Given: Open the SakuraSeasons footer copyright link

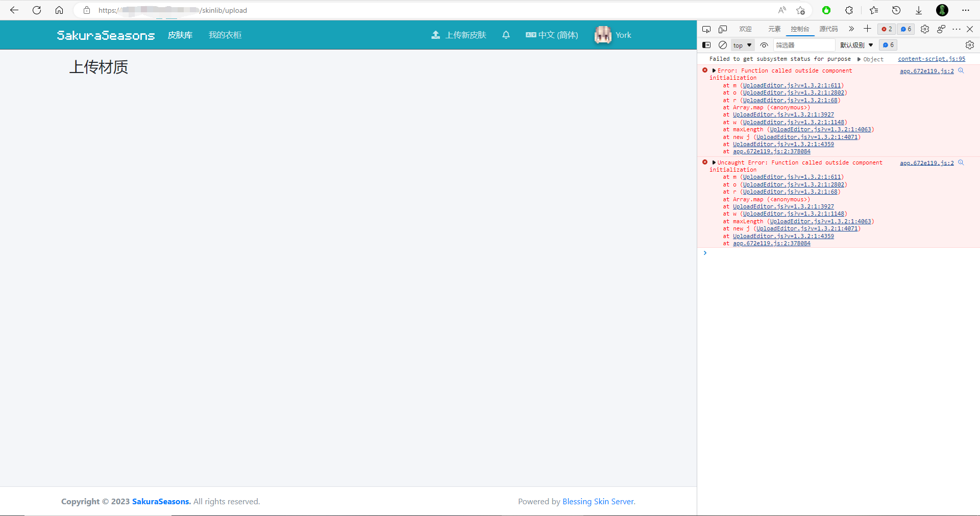Looking at the screenshot, I should (161, 502).
